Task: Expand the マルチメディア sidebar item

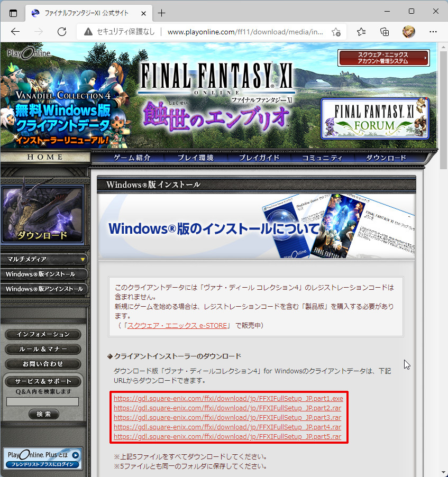Action: (44, 259)
